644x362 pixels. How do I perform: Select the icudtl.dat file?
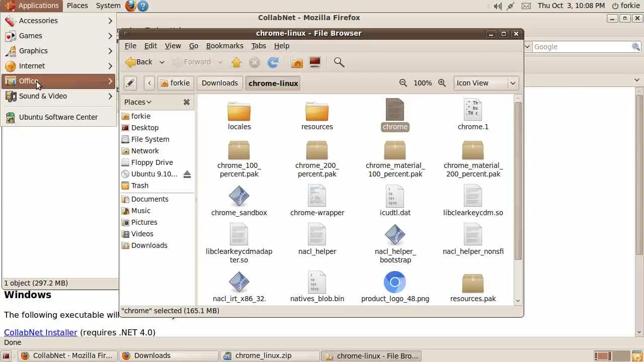click(x=395, y=201)
